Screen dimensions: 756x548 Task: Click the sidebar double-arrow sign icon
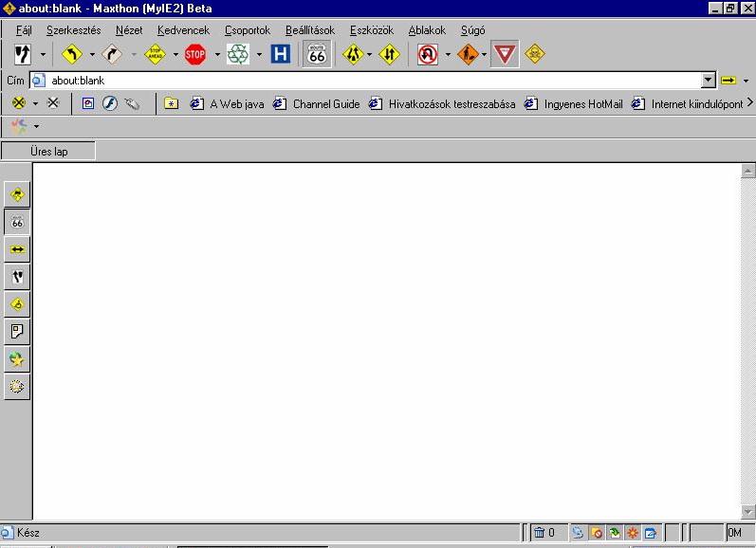[x=17, y=249]
